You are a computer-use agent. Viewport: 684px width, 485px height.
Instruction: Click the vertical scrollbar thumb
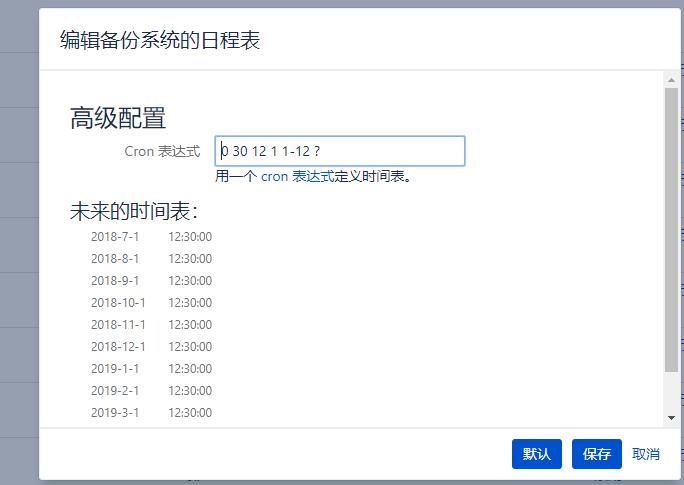[671, 230]
